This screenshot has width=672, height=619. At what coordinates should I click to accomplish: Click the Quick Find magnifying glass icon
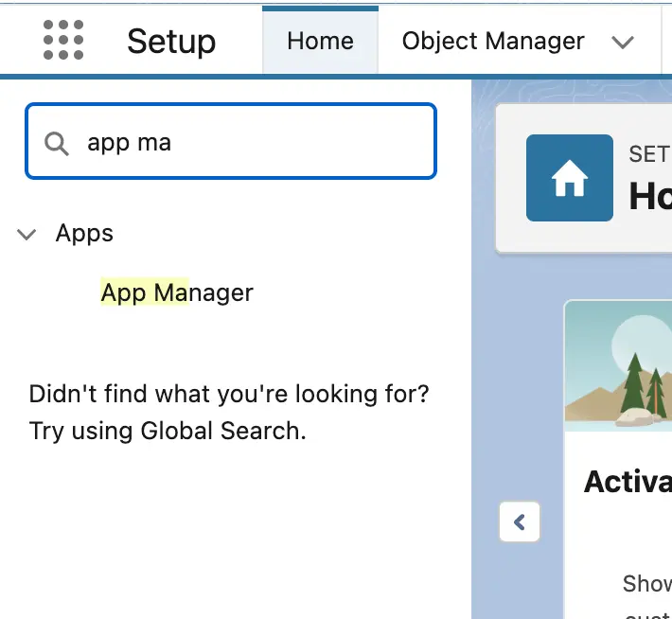57,143
